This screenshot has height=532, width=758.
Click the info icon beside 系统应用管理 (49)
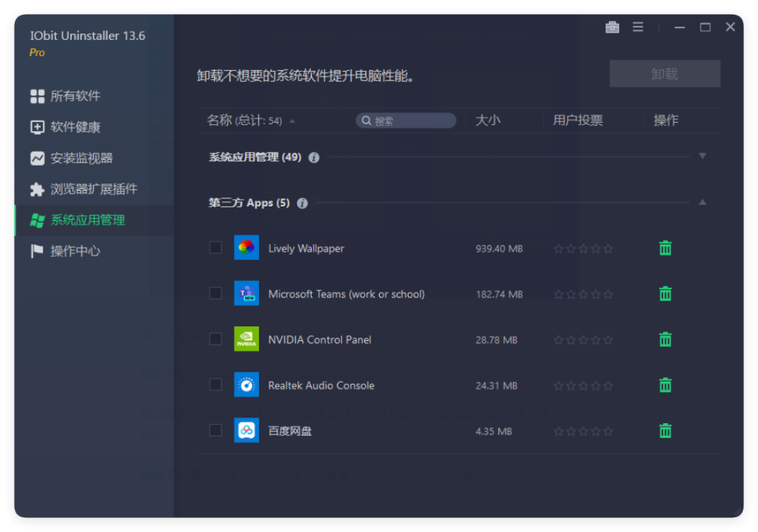[314, 158]
